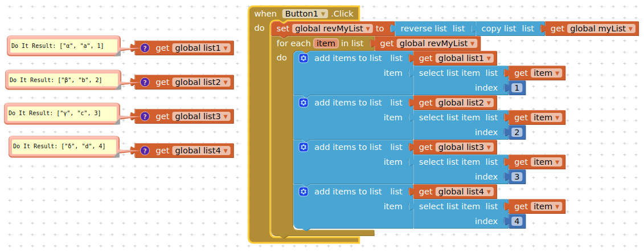Open the Button1 component dropdown
Screen dimensions: 644x252
[x=305, y=14]
